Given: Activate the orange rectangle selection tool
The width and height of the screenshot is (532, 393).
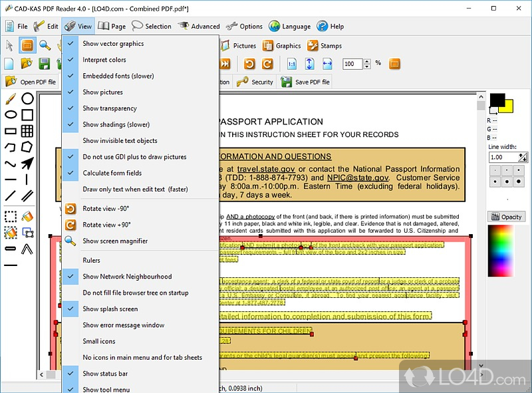Looking at the screenshot, I should pos(27,45).
